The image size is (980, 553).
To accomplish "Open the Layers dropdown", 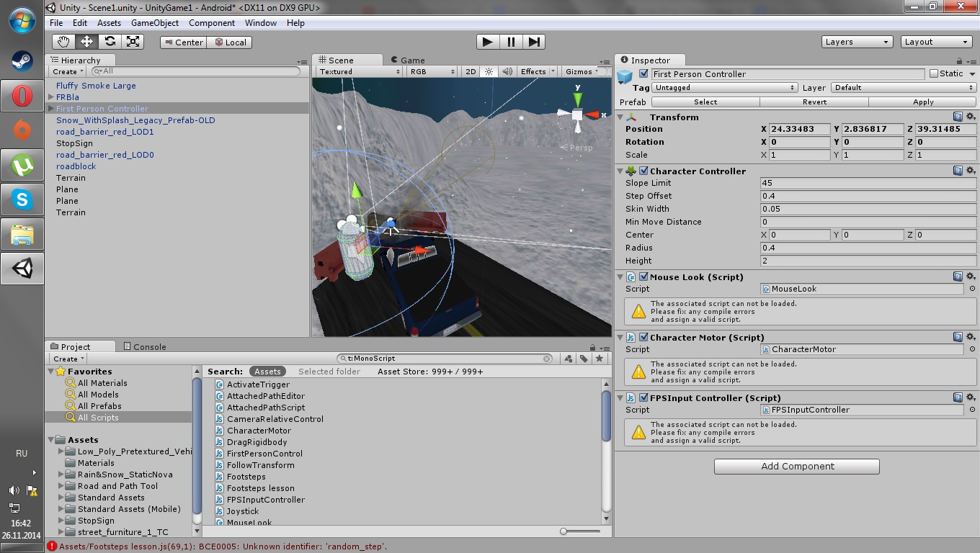I will (x=857, y=42).
